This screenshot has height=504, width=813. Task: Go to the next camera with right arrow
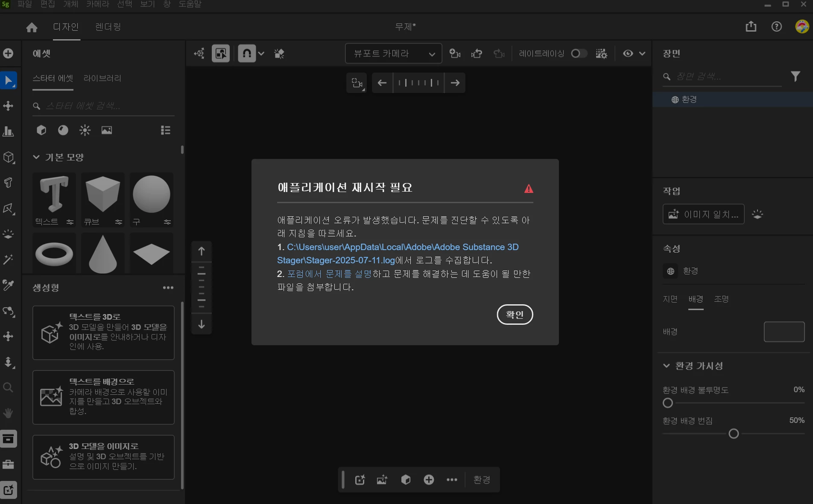pyautogui.click(x=455, y=83)
